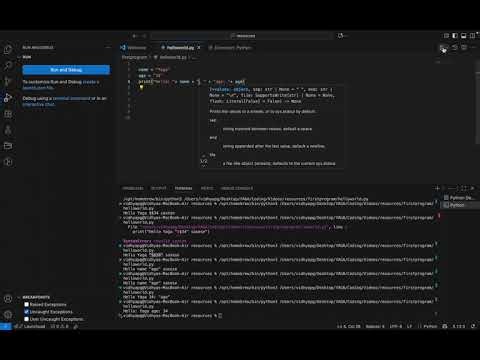Viewport: 480px width, 360px height.
Task: Open the Testing flask view icon
Action: pos(8,130)
